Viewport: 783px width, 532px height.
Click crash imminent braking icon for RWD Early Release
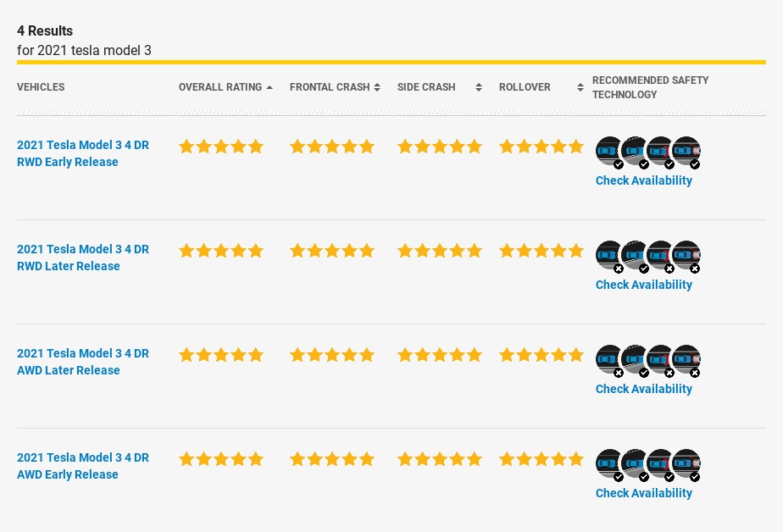[659, 151]
